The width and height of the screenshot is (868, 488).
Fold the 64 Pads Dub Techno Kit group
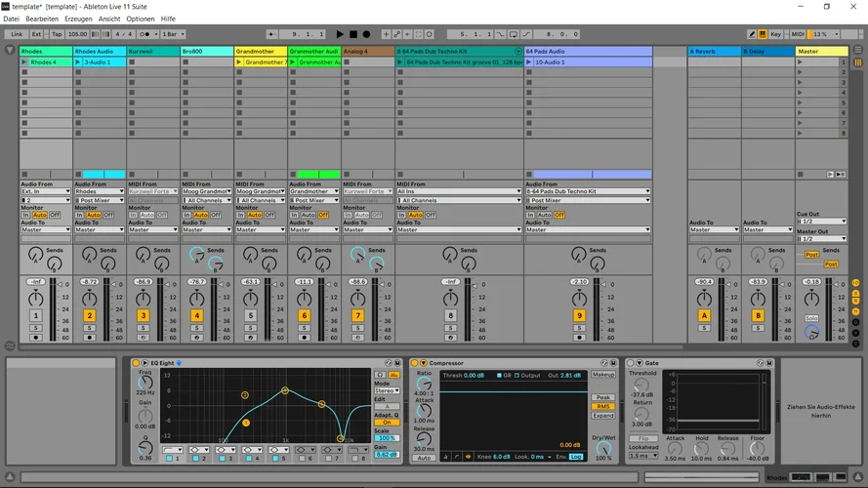click(517, 51)
